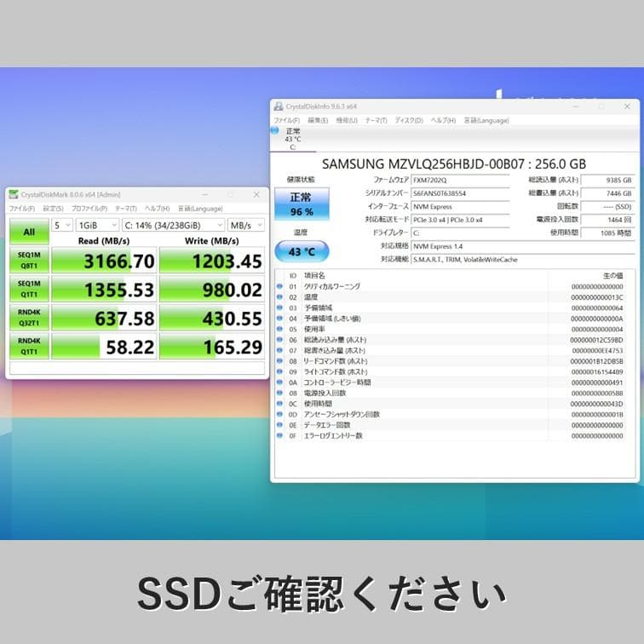Image resolution: width=644 pixels, height=644 pixels.
Task: Open the test count dropdown showing 5
Action: [62, 225]
